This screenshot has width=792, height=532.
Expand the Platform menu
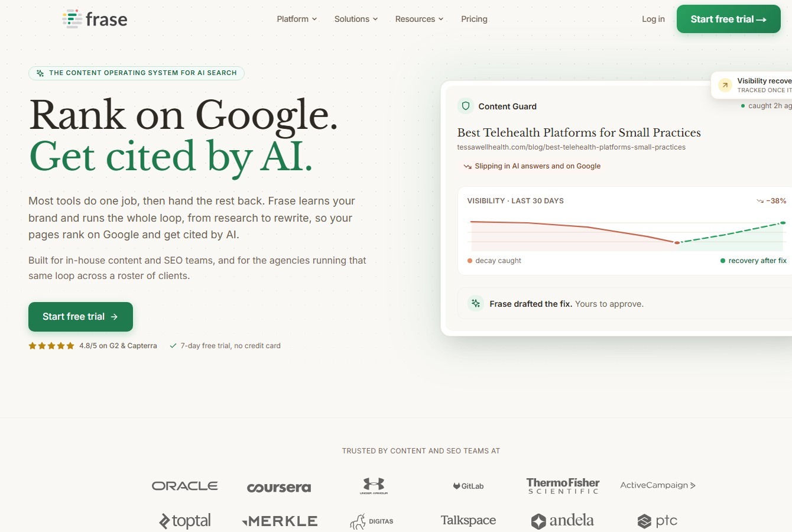point(297,19)
